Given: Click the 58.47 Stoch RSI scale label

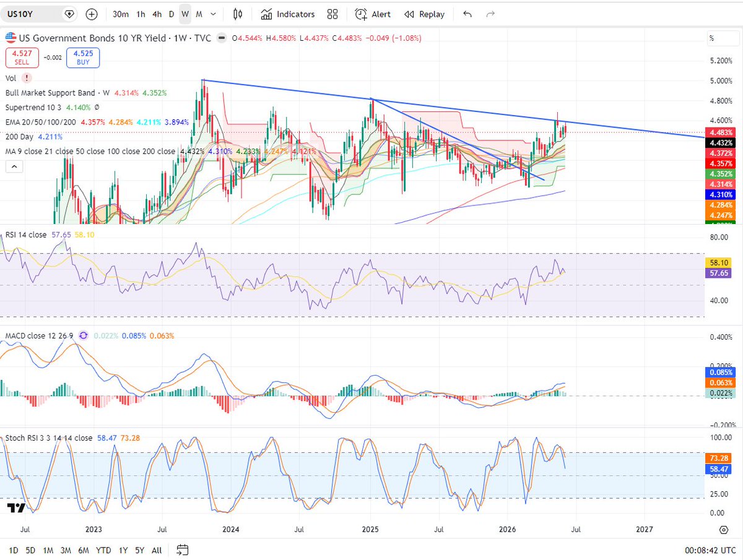Looking at the screenshot, I should coord(718,470).
